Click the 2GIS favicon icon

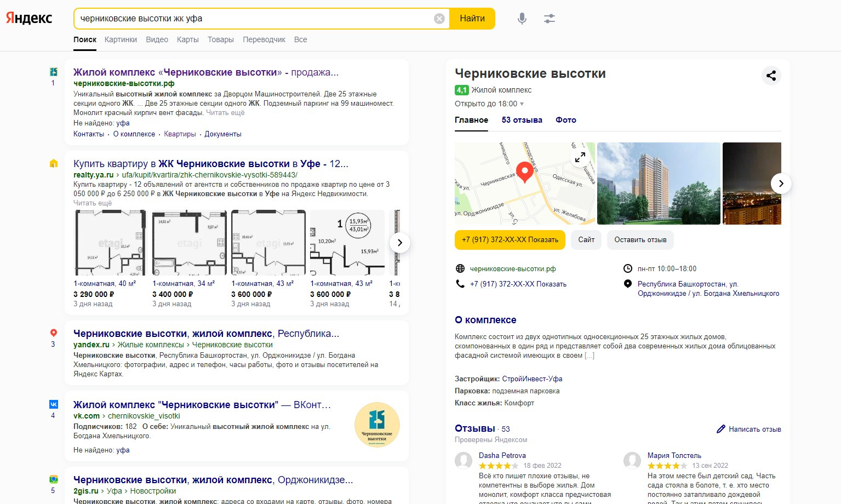tap(53, 479)
